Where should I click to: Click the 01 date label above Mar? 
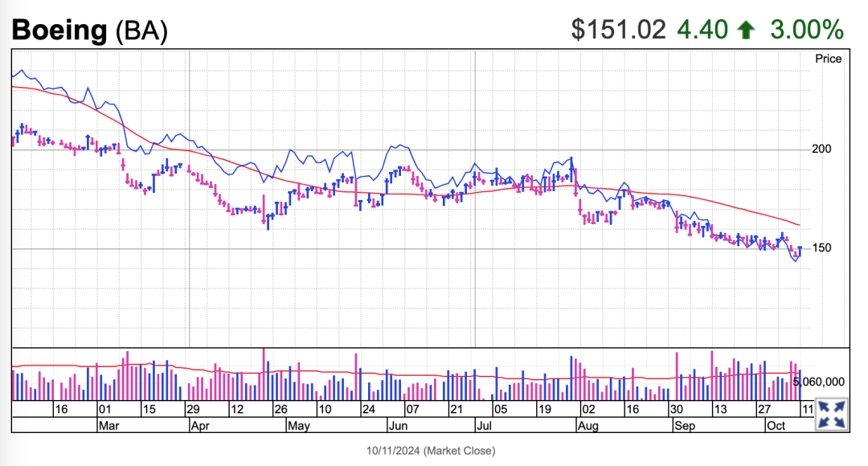coord(104,410)
